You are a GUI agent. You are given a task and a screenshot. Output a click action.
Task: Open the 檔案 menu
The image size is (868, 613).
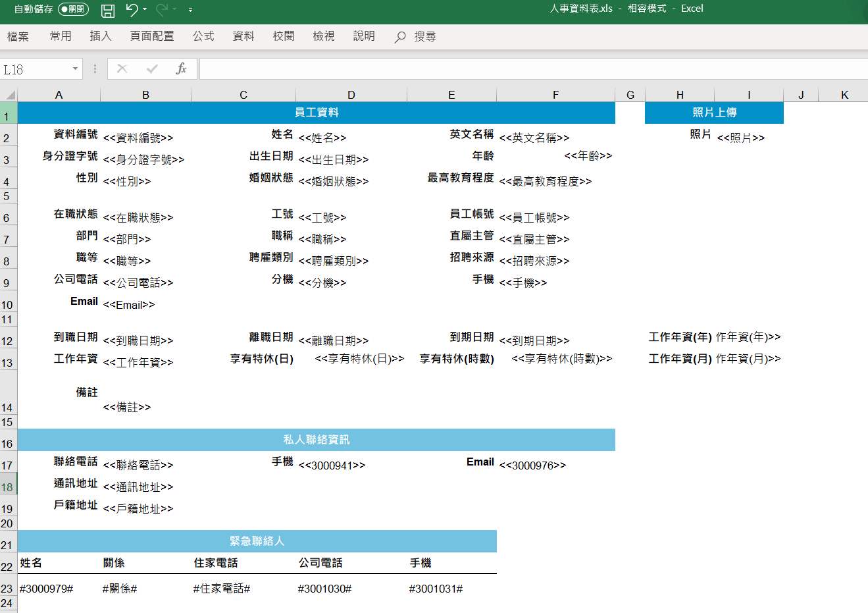[18, 36]
